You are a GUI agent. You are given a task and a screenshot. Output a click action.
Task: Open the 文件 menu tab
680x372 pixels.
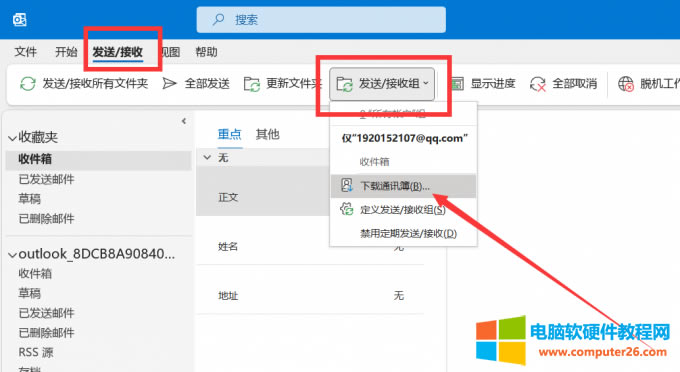coord(26,52)
